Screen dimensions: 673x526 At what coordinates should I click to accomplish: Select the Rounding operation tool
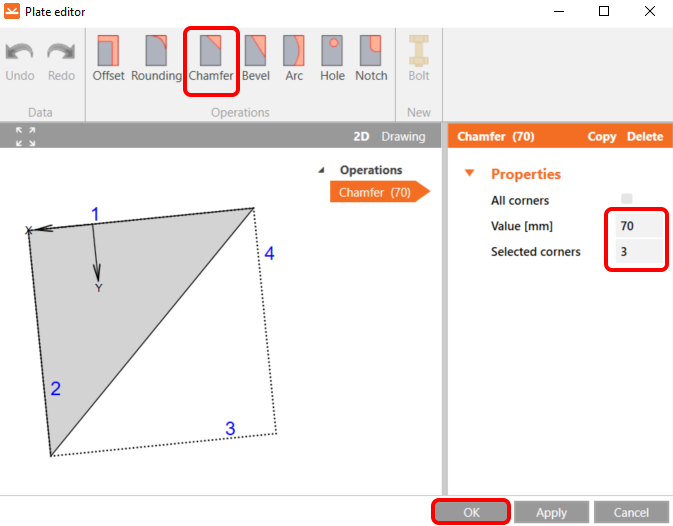pyautogui.click(x=156, y=58)
